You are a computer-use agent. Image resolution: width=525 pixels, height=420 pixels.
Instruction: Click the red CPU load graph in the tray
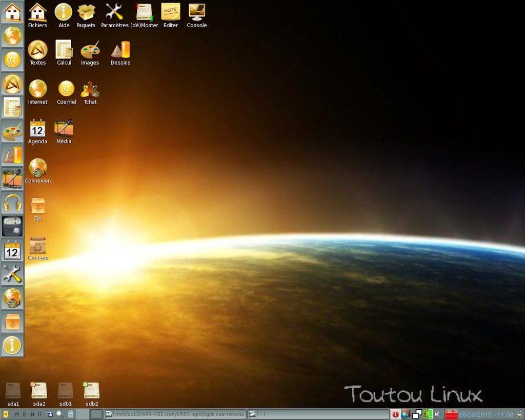pos(451,415)
